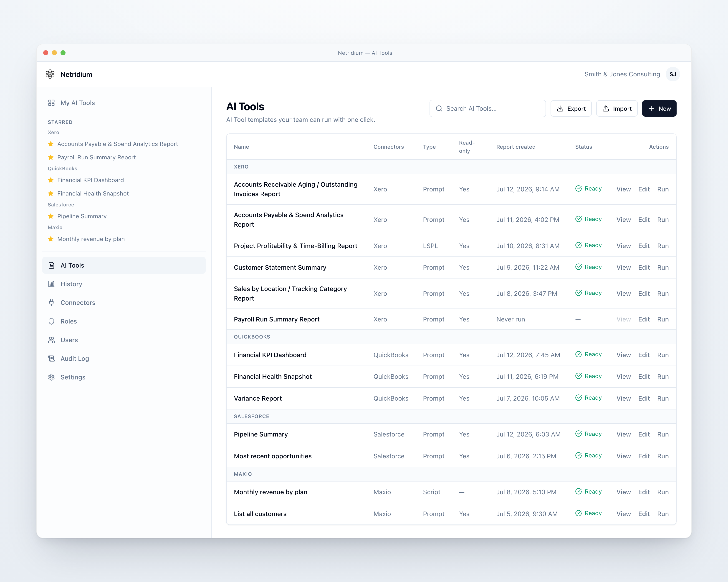This screenshot has height=582, width=728.
Task: Click the Report created column header
Action: click(516, 147)
